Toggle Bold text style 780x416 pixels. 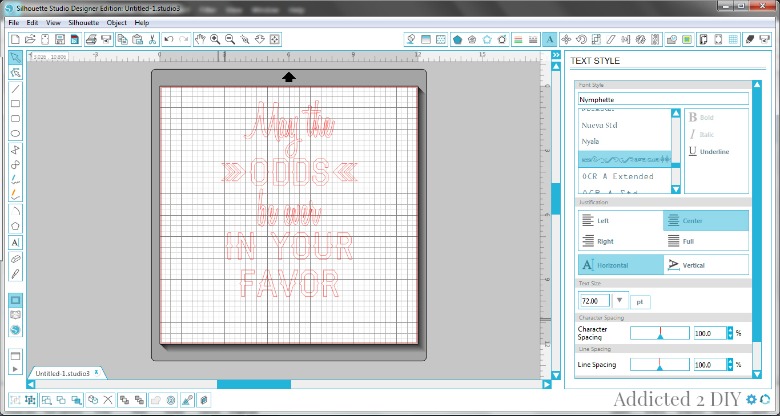[x=701, y=117]
